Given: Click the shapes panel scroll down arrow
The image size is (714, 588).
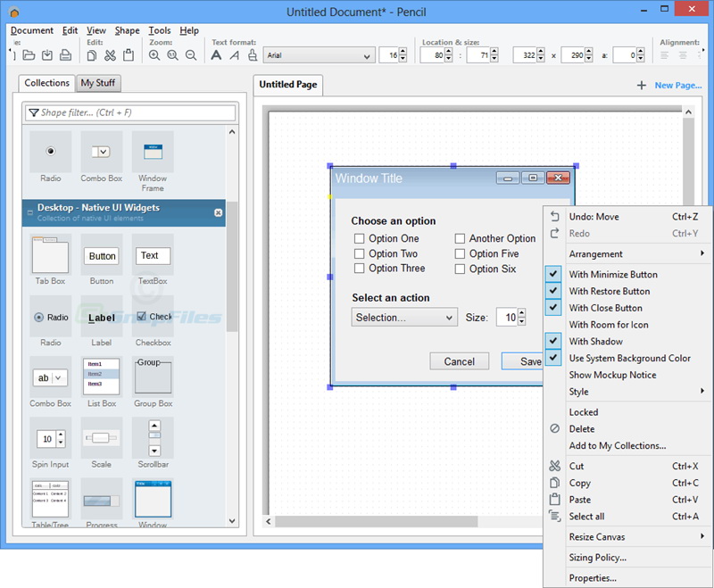Looking at the screenshot, I should 232,521.
